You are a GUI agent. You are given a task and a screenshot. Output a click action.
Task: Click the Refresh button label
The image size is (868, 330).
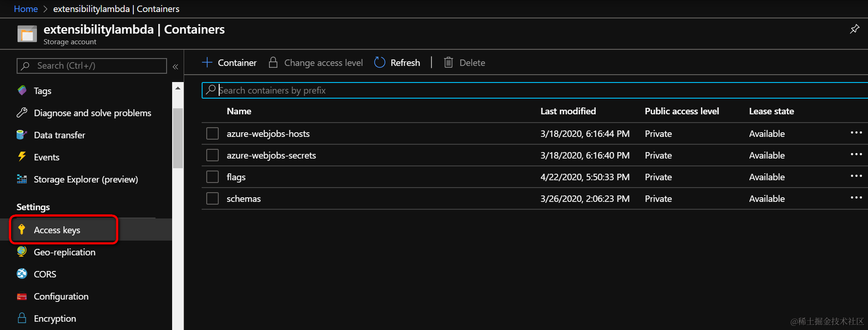pos(405,63)
